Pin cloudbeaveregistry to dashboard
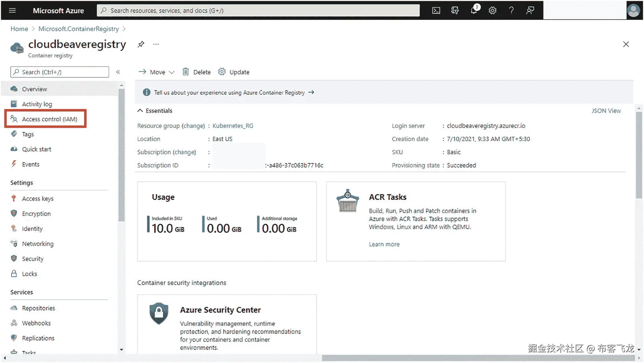This screenshot has height=363, width=644. point(141,44)
